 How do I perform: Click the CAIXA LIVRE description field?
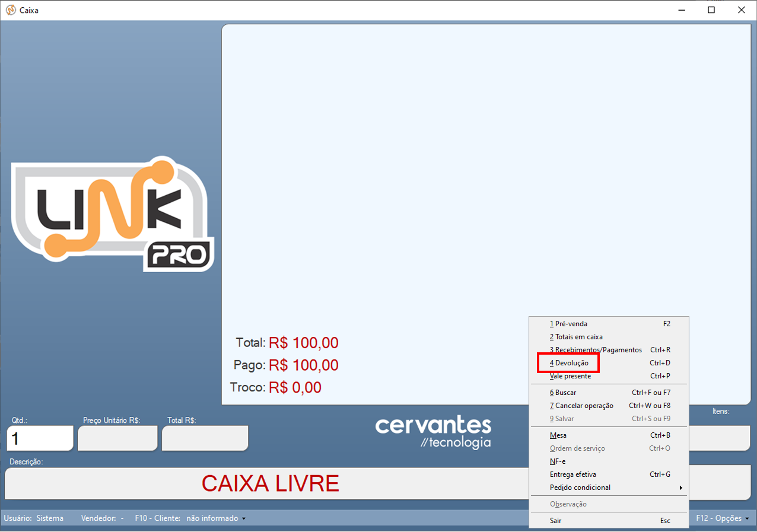[270, 483]
